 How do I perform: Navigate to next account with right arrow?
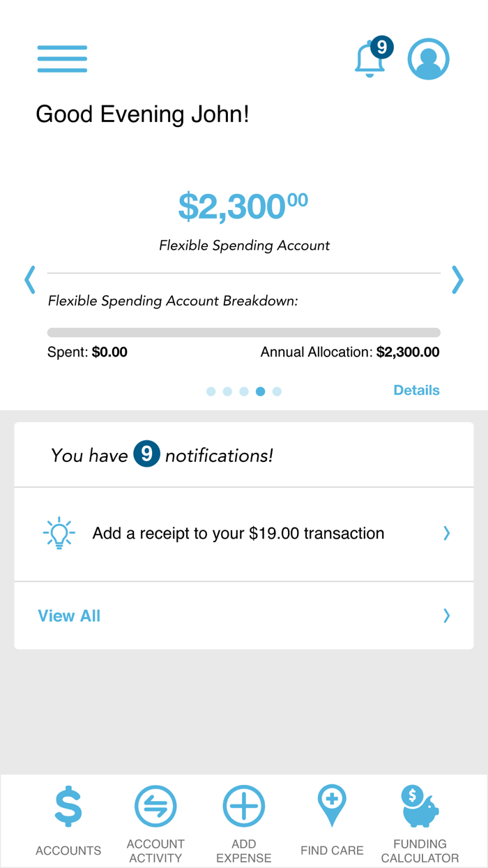tap(458, 280)
